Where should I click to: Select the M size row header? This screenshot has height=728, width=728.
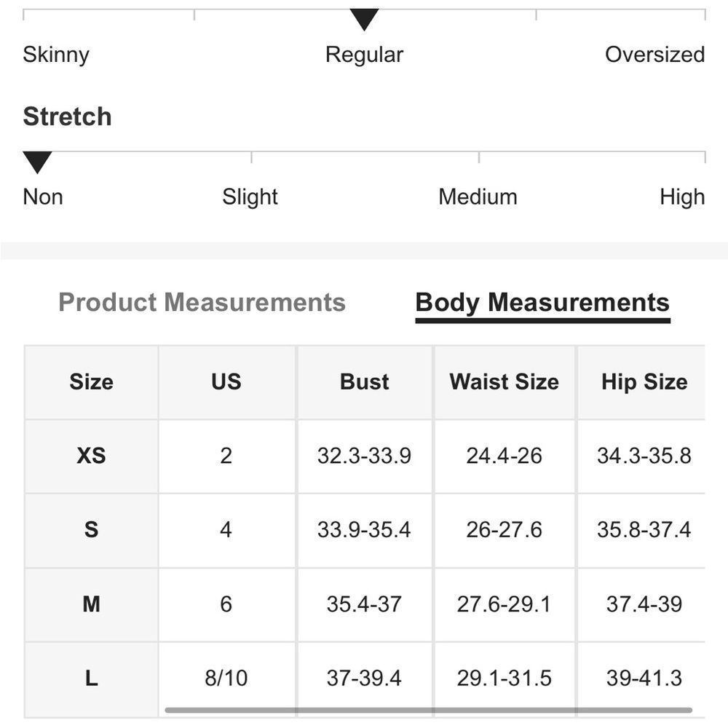pos(92,604)
